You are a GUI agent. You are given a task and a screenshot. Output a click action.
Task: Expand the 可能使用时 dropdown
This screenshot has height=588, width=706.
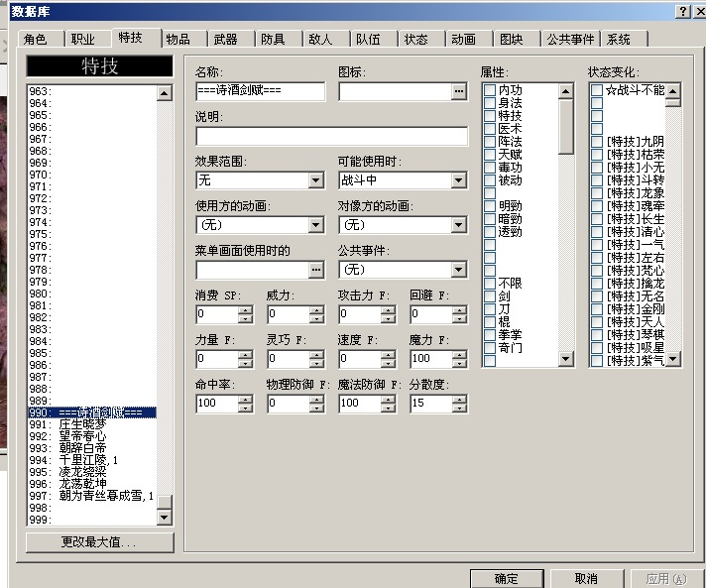[458, 180]
